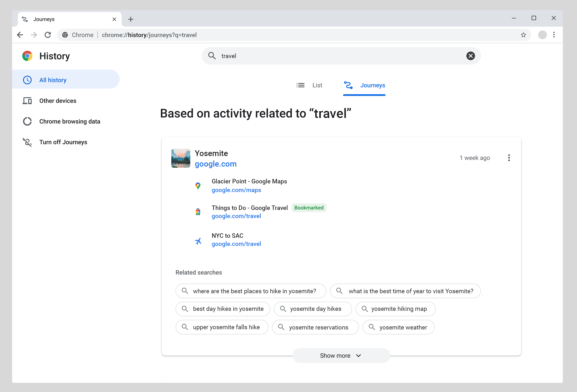Open new tab with plus icon
Viewport: 577px width, 392px height.
point(131,19)
